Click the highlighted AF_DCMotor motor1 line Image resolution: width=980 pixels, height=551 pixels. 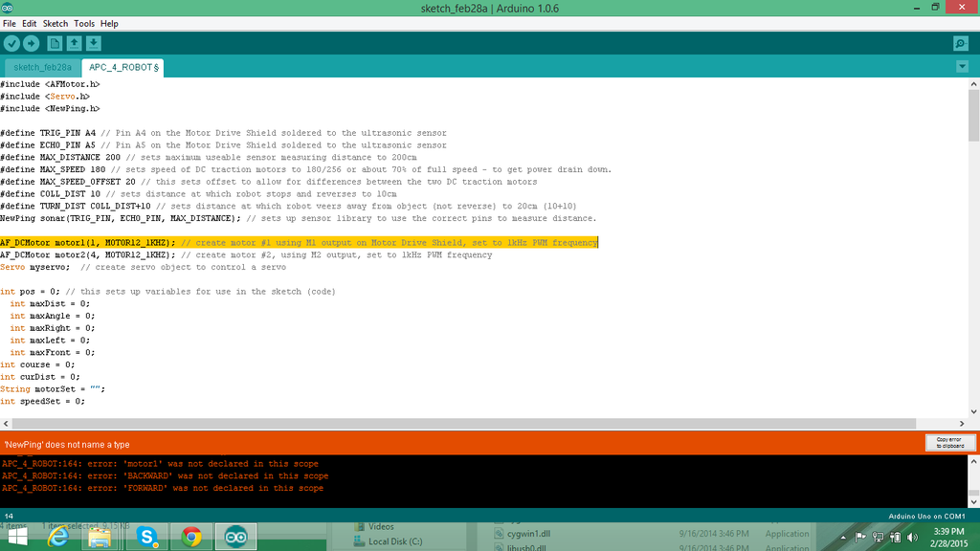point(299,242)
